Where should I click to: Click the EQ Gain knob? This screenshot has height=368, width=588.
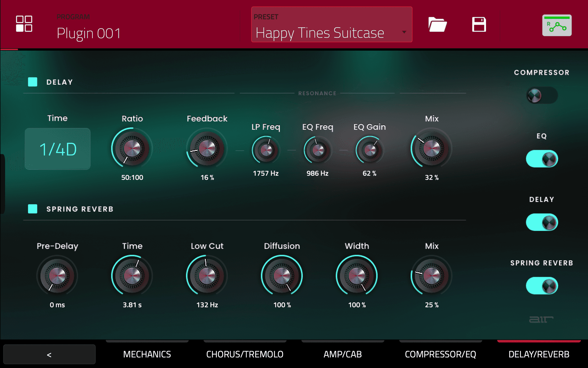pos(370,150)
